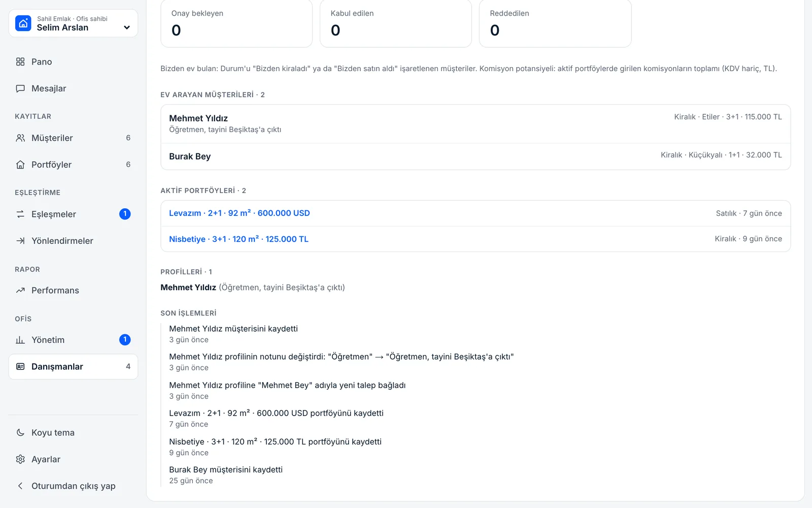Click the Performans trend line icon
The height and width of the screenshot is (508, 812).
pyautogui.click(x=20, y=291)
